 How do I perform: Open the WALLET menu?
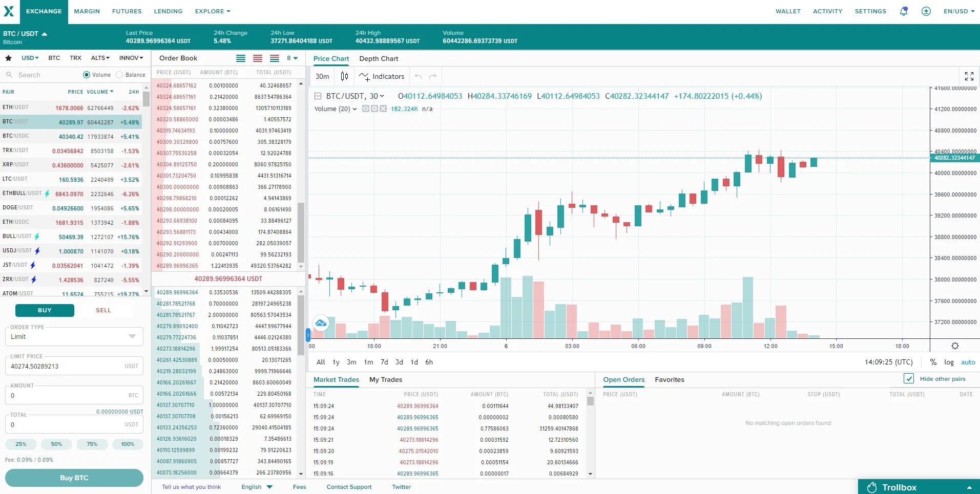[788, 11]
